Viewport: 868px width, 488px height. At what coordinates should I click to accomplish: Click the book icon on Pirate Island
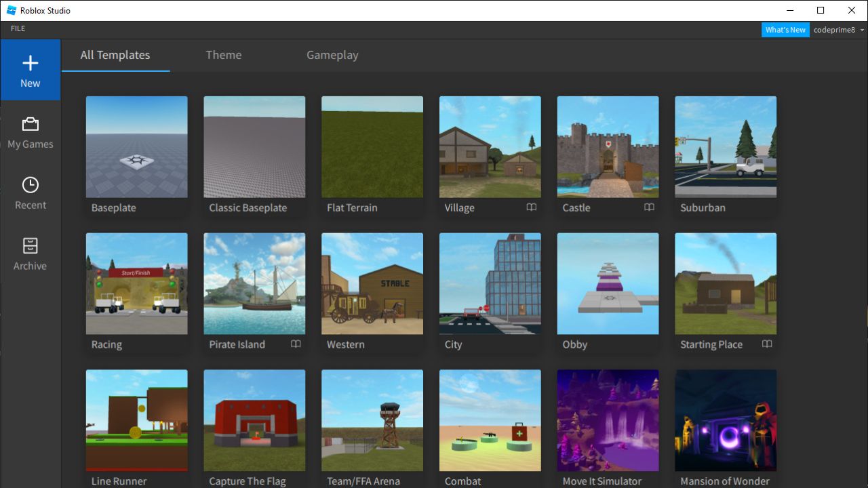[296, 344]
